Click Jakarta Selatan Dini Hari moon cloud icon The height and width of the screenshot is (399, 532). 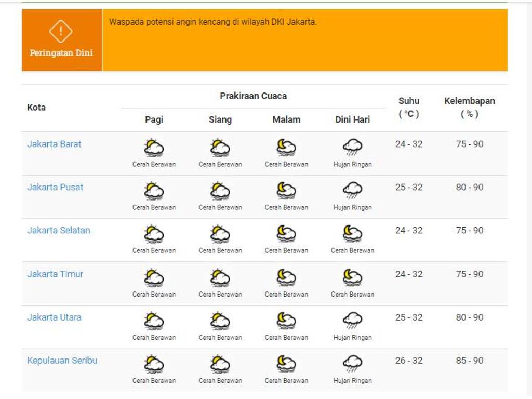click(x=352, y=234)
